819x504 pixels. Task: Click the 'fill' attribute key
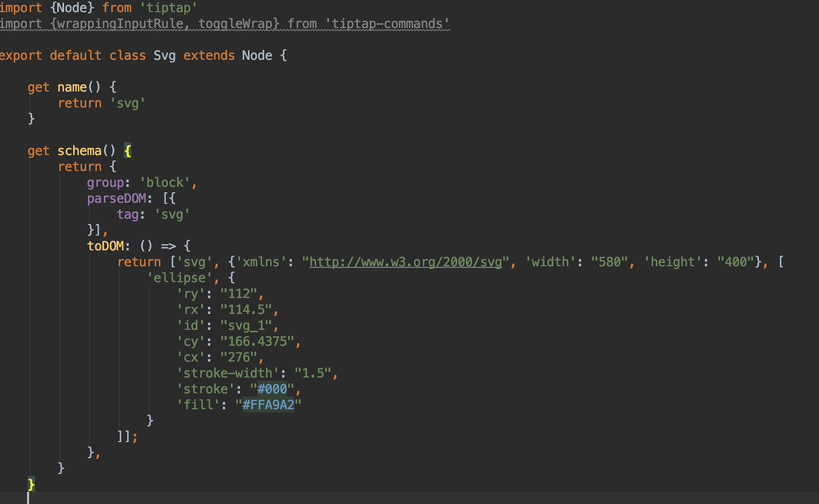coord(198,404)
